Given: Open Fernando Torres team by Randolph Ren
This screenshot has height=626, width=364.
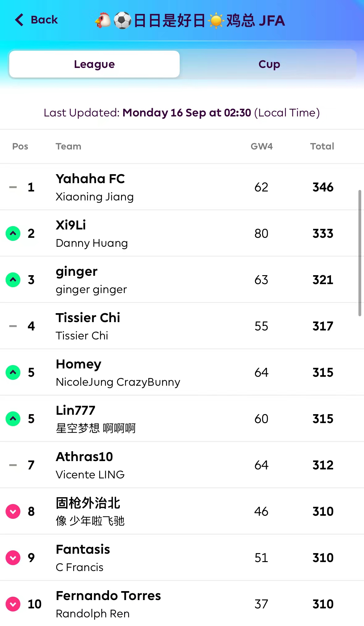Looking at the screenshot, I should (108, 596).
